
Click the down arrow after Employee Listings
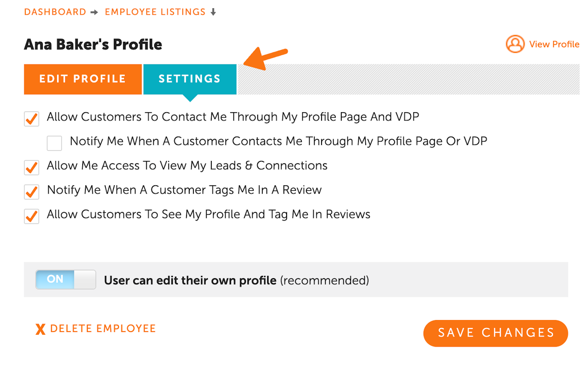coord(213,12)
